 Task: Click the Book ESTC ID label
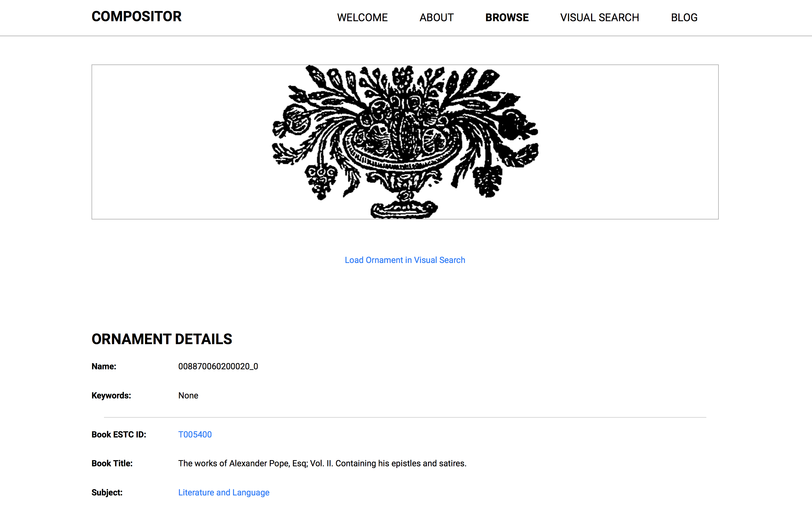coord(119,434)
